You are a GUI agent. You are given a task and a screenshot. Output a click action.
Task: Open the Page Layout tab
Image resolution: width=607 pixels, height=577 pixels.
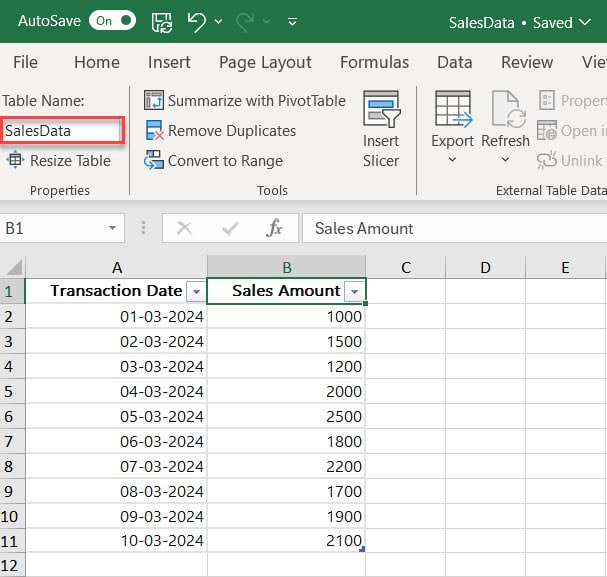coord(265,62)
